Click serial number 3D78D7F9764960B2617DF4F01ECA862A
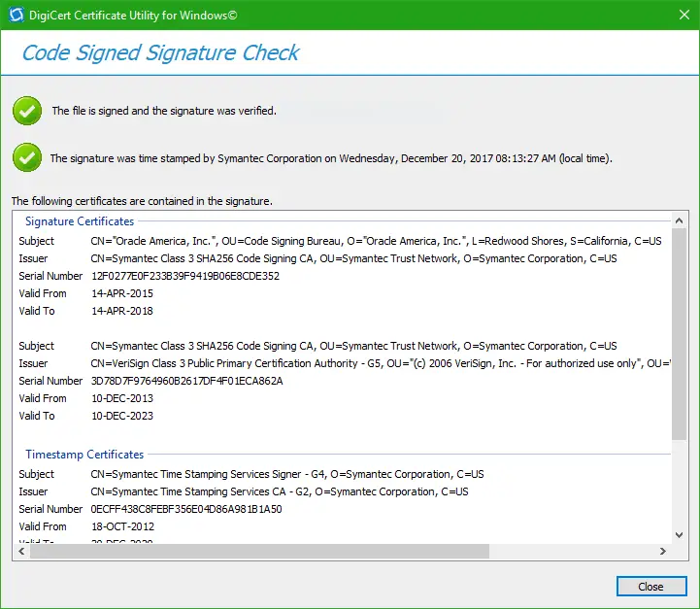 tap(186, 381)
